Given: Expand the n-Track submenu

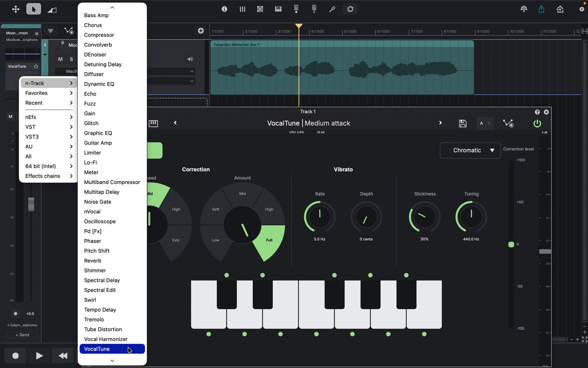Looking at the screenshot, I should coord(49,83).
